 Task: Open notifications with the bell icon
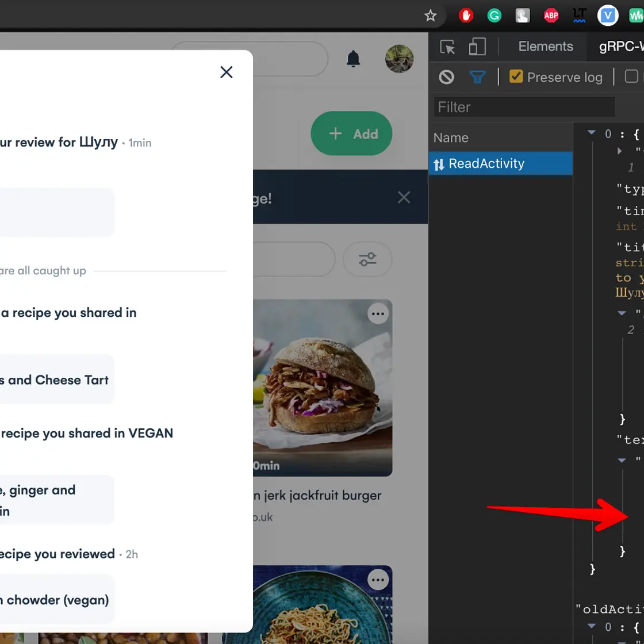[x=353, y=59]
